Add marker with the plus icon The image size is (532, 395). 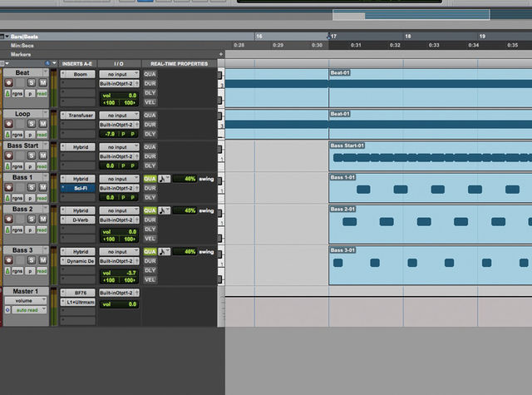[221, 54]
